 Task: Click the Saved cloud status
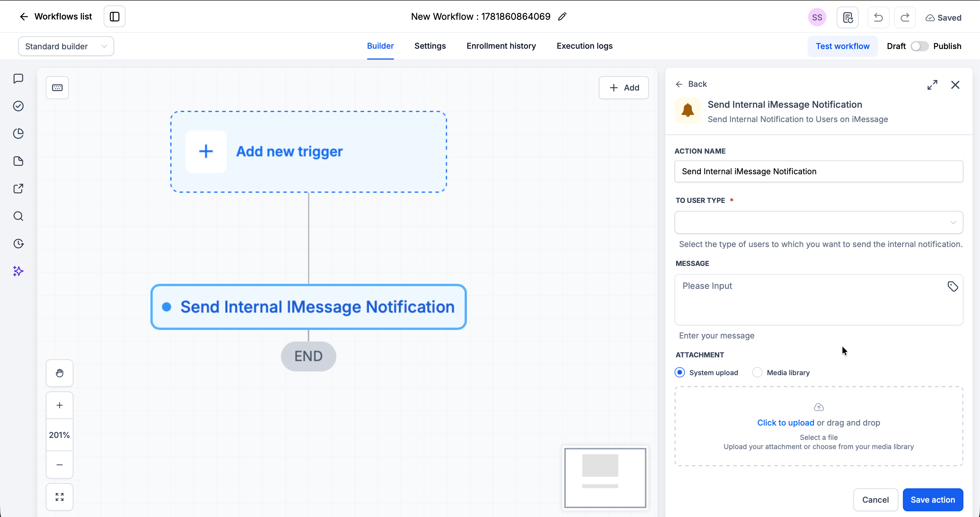coord(943,17)
